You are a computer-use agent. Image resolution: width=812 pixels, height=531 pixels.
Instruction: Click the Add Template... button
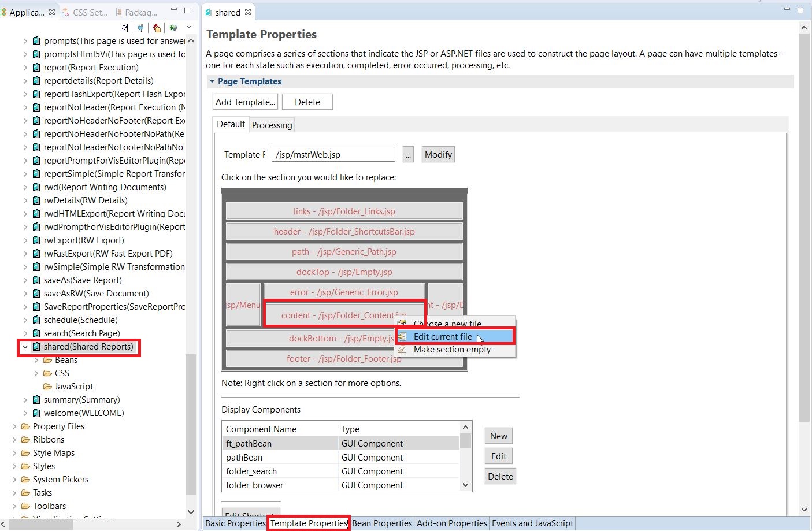244,101
